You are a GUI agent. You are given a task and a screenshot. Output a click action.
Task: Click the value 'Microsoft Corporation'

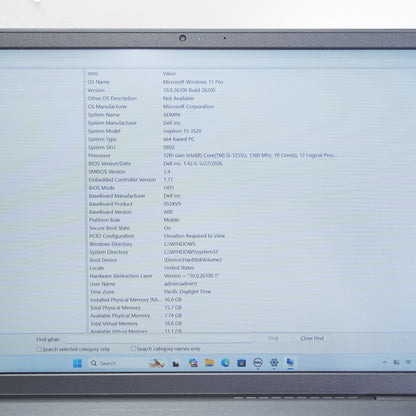188,107
